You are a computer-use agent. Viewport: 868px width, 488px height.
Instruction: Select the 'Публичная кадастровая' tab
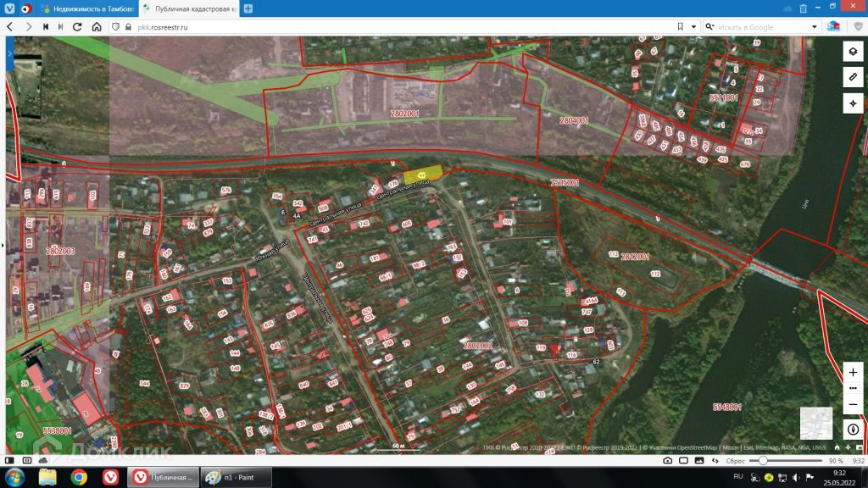pyautogui.click(x=189, y=8)
